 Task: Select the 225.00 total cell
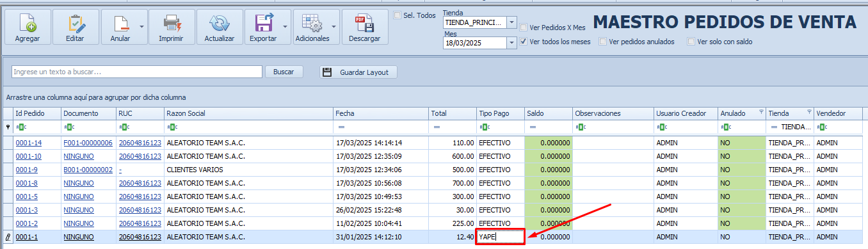coord(453,223)
